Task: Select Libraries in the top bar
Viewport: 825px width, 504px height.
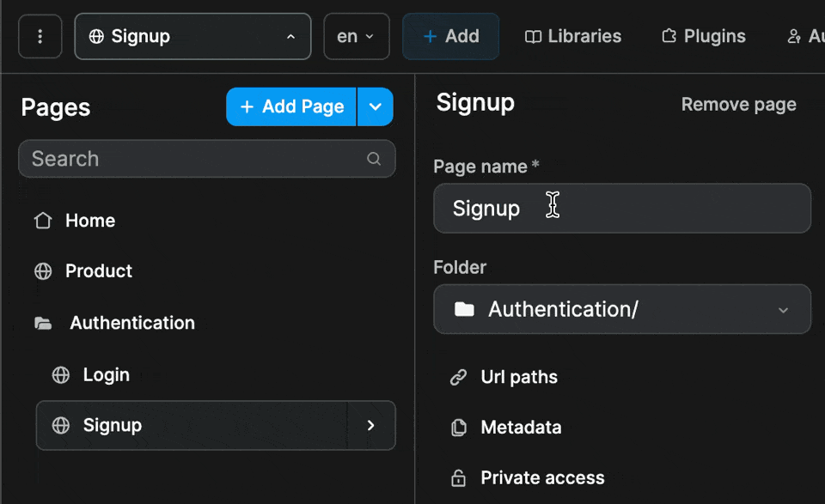Action: [572, 36]
